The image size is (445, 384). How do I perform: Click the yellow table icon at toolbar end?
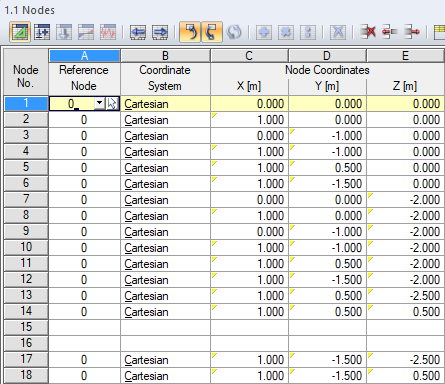click(440, 32)
